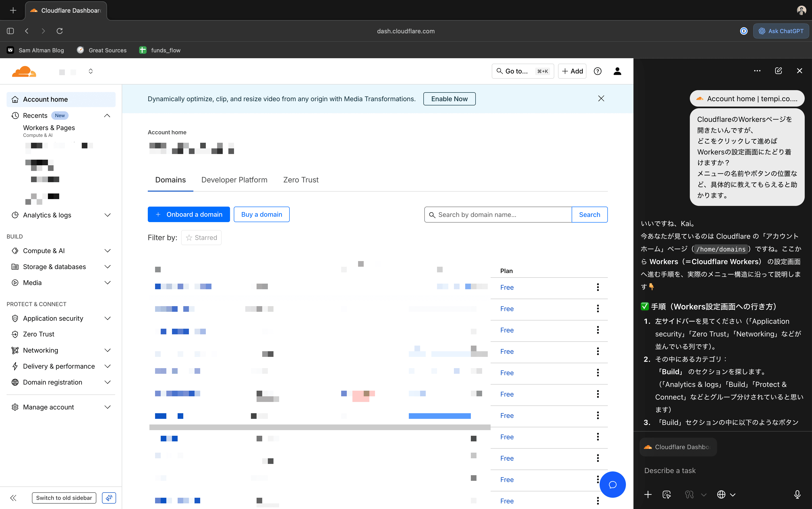Click Onboard a domain button
The height and width of the screenshot is (509, 812).
(189, 214)
